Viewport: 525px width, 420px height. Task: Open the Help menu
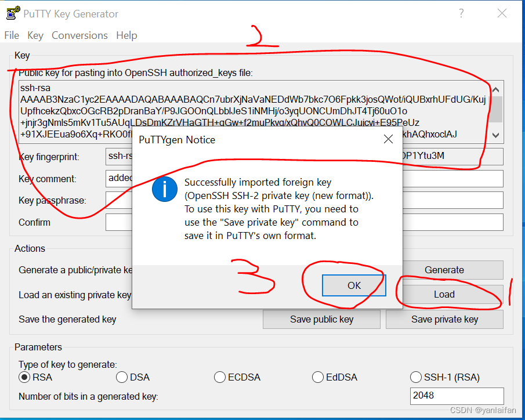[126, 35]
